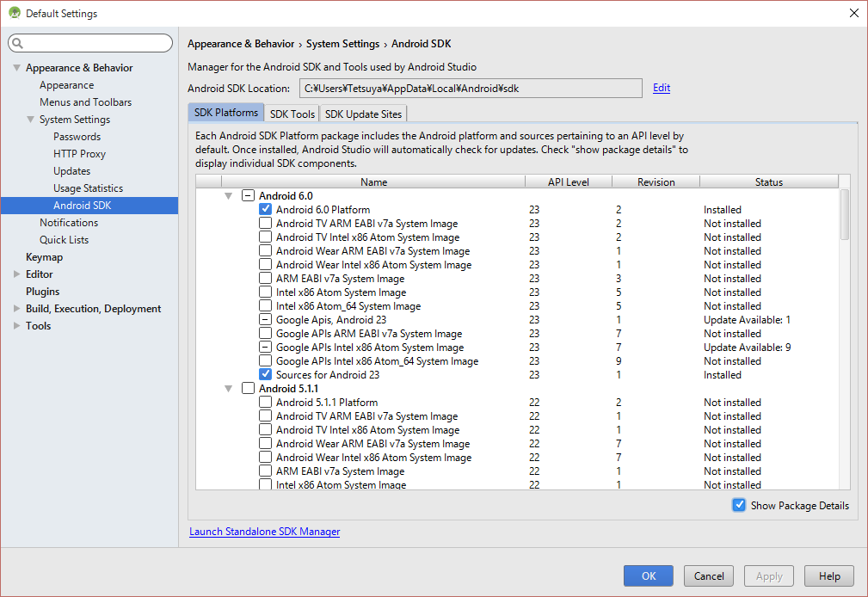Screen dimensions: 868x597
Task: Collapse System Settings tree node
Action: point(30,119)
